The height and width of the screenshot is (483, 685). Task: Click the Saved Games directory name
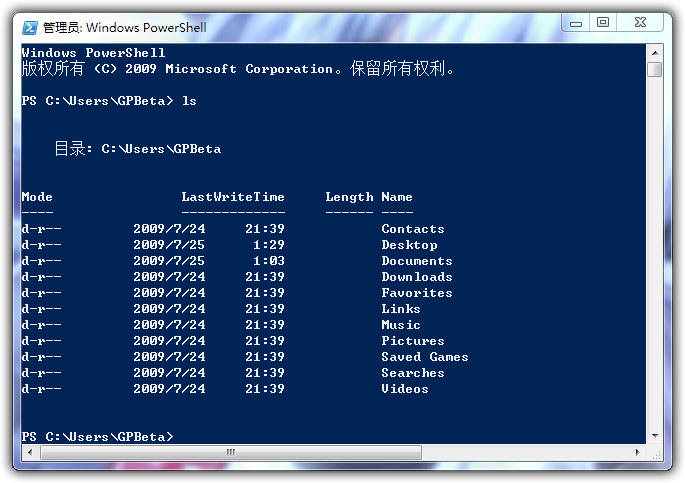click(x=424, y=357)
